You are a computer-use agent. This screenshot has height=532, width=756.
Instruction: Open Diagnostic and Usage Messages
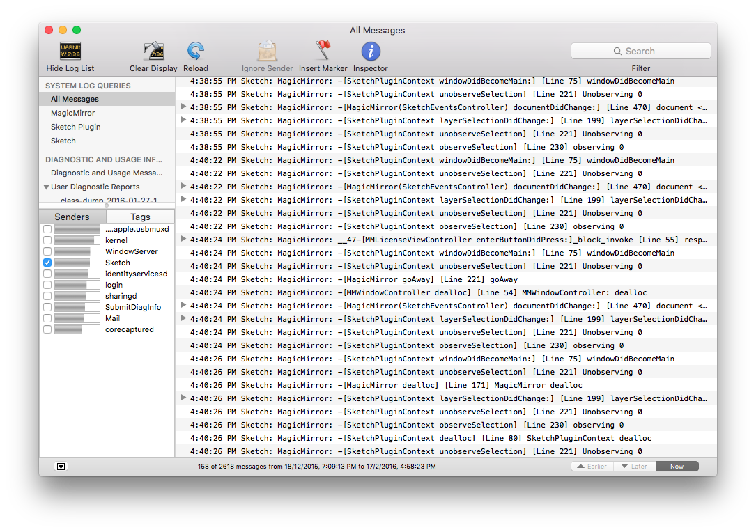[107, 173]
